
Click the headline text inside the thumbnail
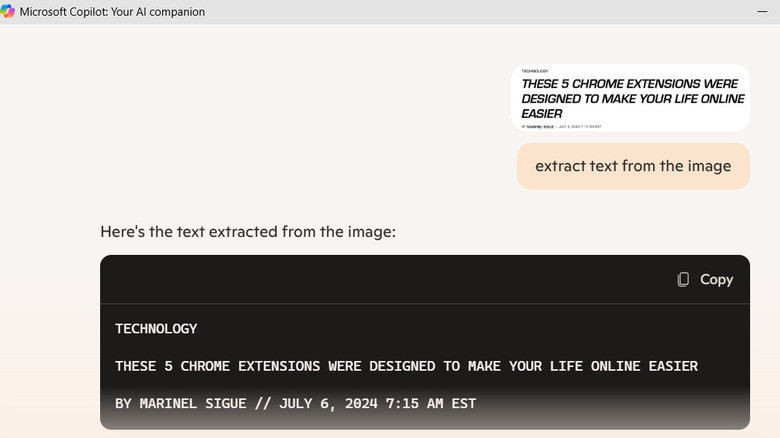[x=632, y=99]
